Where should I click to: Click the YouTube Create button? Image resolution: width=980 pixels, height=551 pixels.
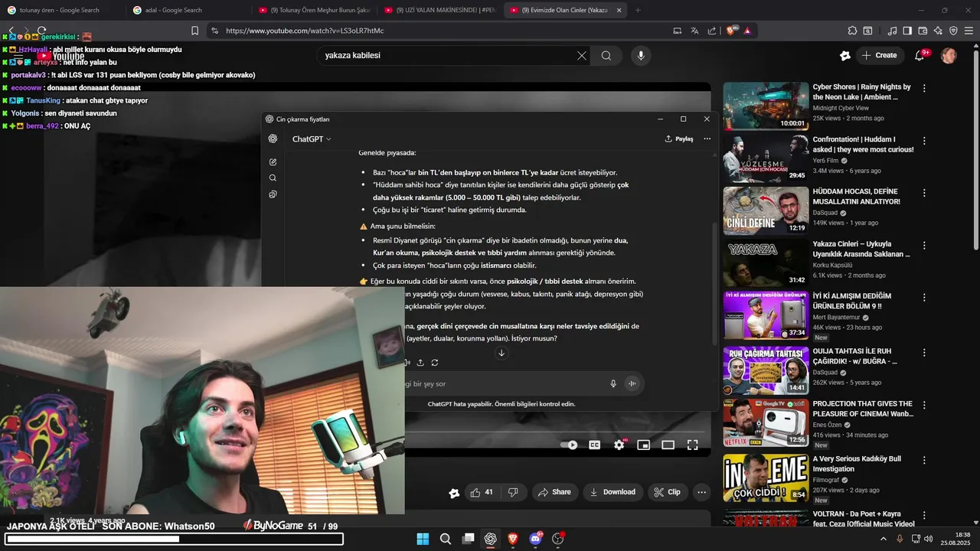coord(879,55)
